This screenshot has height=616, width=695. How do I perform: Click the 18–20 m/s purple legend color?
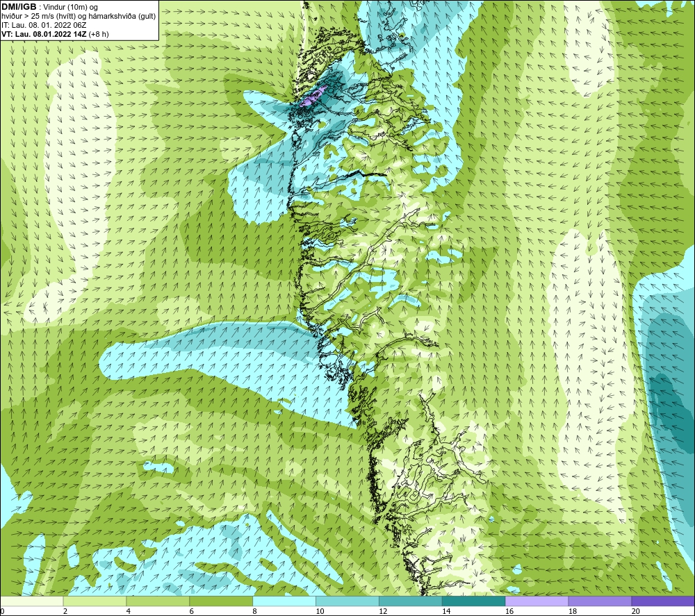click(x=600, y=601)
